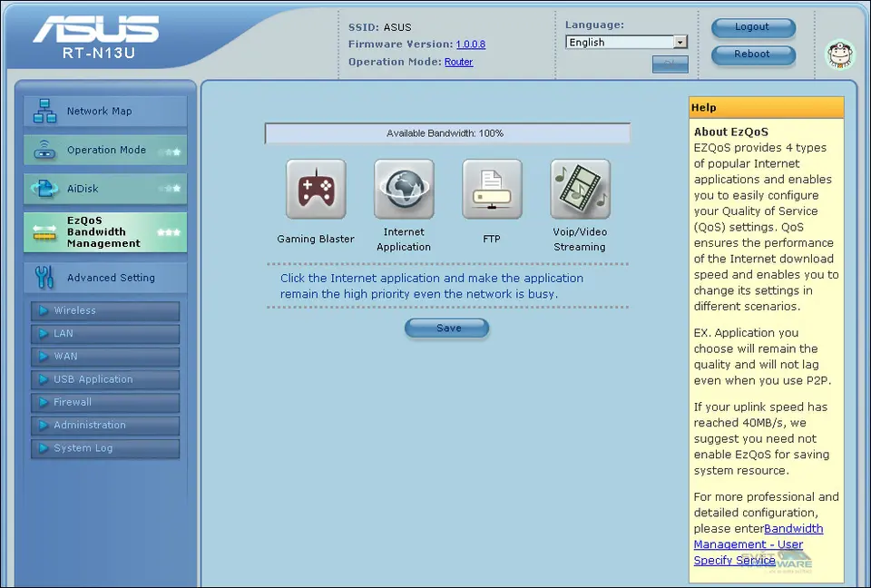Click the AiDisk sidebar icon
This screenshot has width=871, height=588.
click(x=44, y=189)
